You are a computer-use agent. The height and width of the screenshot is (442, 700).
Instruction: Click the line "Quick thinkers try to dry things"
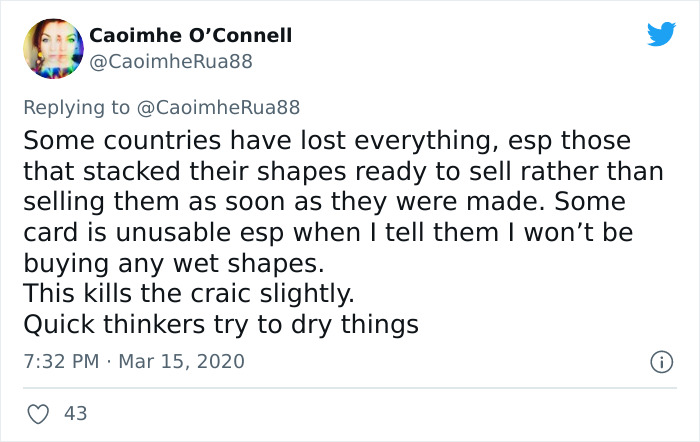tap(219, 326)
